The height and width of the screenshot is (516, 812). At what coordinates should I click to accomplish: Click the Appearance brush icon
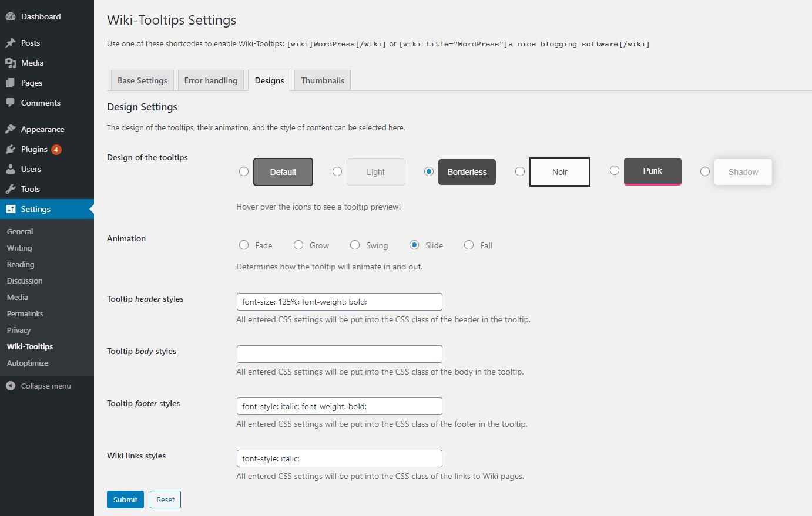tap(11, 129)
